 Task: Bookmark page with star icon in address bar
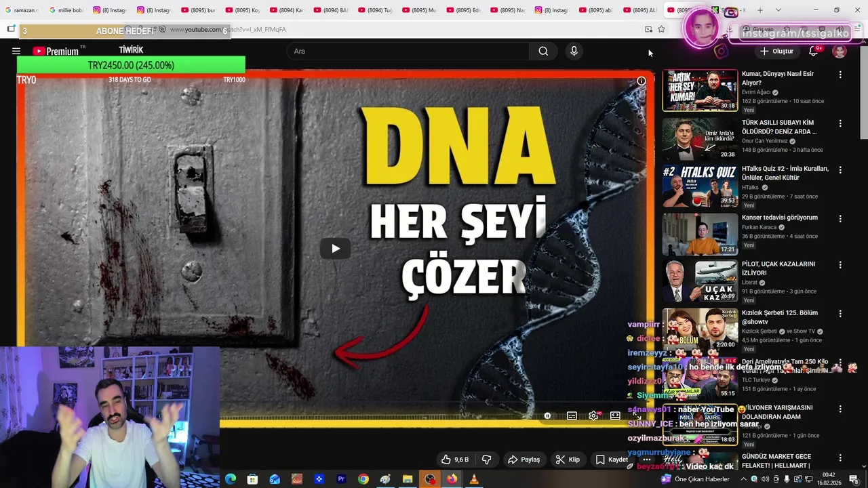pos(661,29)
